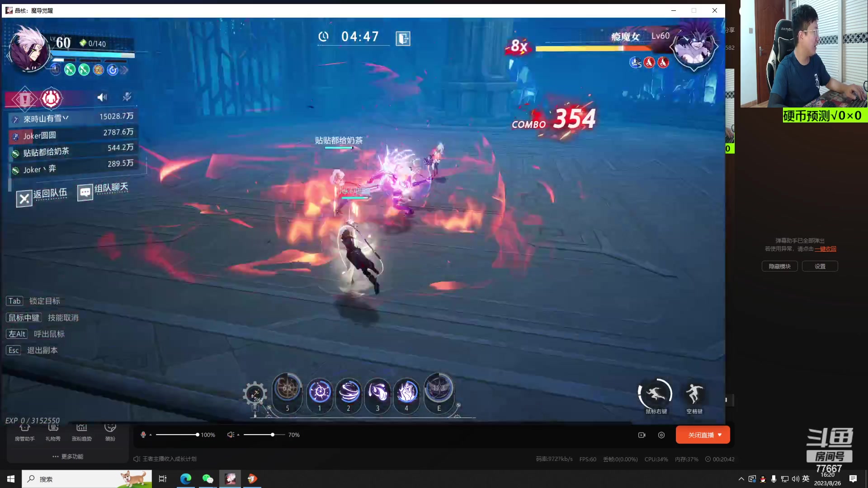
Task: Open 房管助手 room manager assistant
Action: (x=25, y=432)
